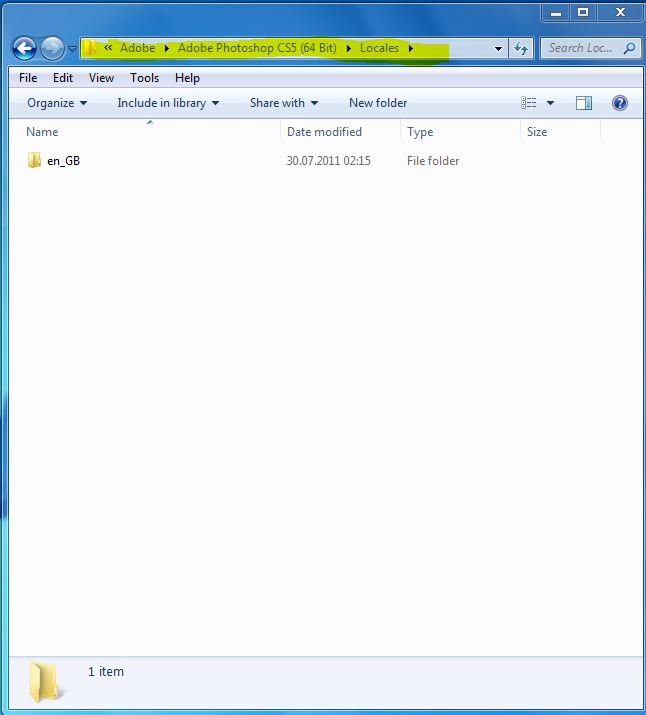The width and height of the screenshot is (646, 715).
Task: Open the Share with dropdown
Action: [284, 103]
